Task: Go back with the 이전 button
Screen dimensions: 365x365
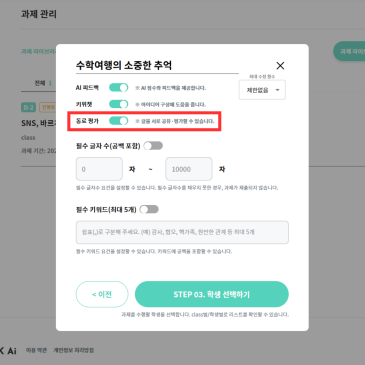Action: click(x=102, y=294)
